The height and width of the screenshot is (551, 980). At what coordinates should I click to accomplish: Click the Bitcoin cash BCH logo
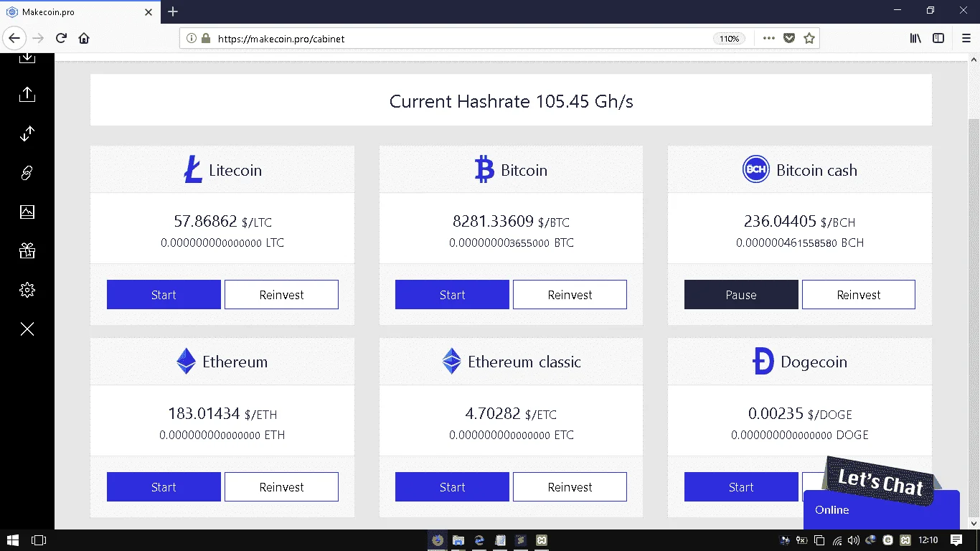point(755,169)
